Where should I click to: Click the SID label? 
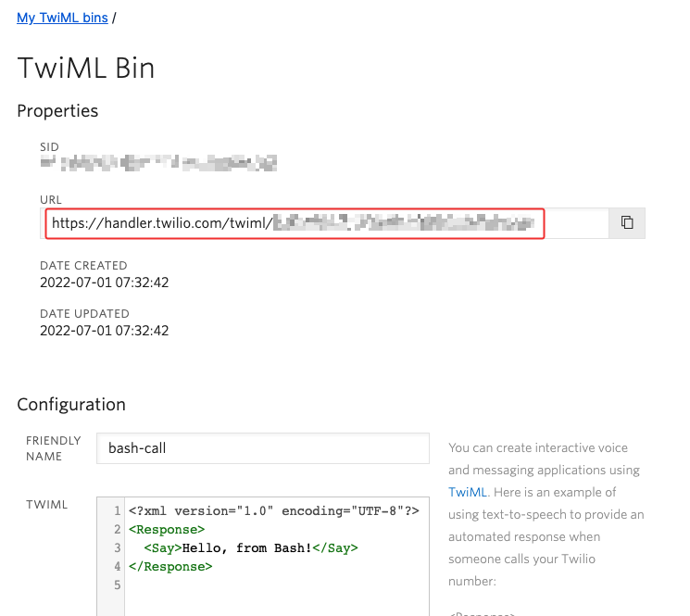(49, 147)
